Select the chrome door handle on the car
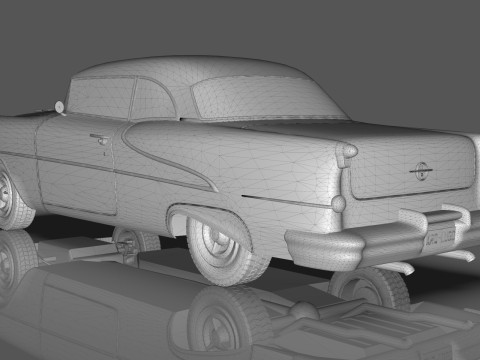 [99, 139]
